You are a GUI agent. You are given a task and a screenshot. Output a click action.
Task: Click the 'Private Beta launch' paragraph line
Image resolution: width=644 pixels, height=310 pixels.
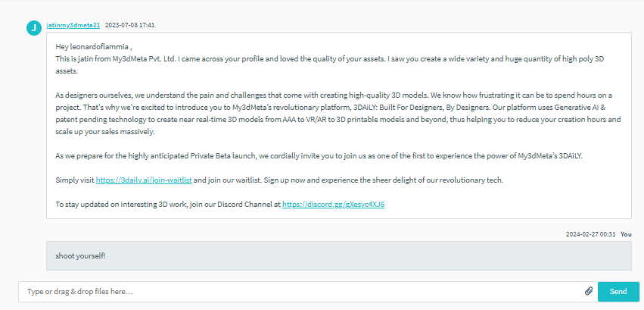[319, 156]
